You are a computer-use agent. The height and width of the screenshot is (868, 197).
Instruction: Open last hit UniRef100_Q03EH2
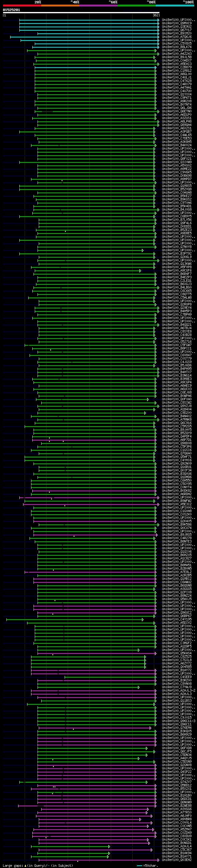[x=177, y=860]
